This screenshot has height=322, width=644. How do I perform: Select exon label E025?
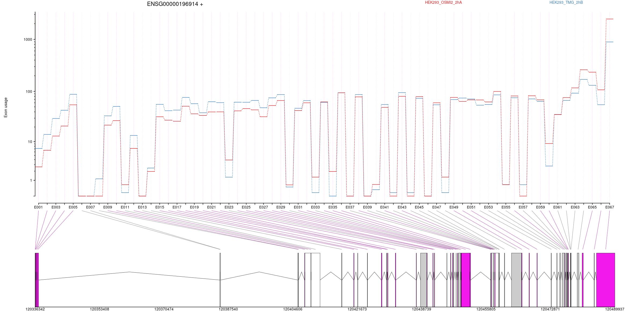pyautogui.click(x=246, y=207)
